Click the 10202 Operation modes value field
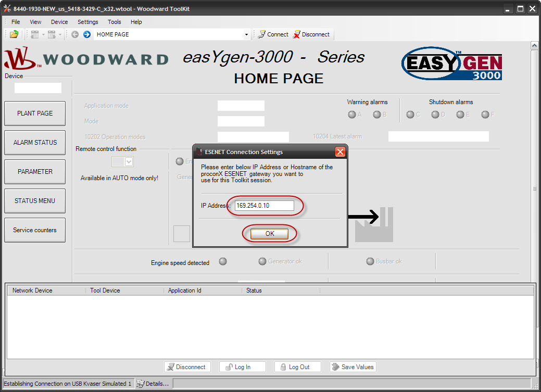The height and width of the screenshot is (392, 541). point(253,136)
